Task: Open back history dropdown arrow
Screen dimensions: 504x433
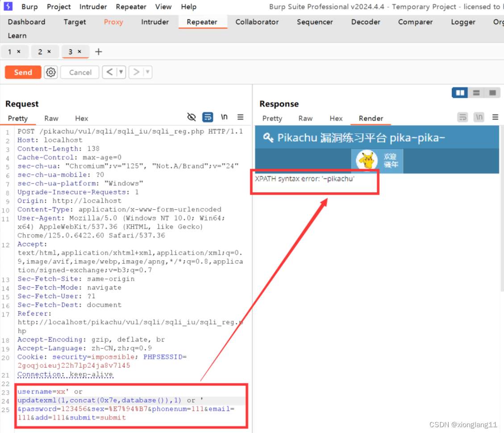Action: pos(121,72)
